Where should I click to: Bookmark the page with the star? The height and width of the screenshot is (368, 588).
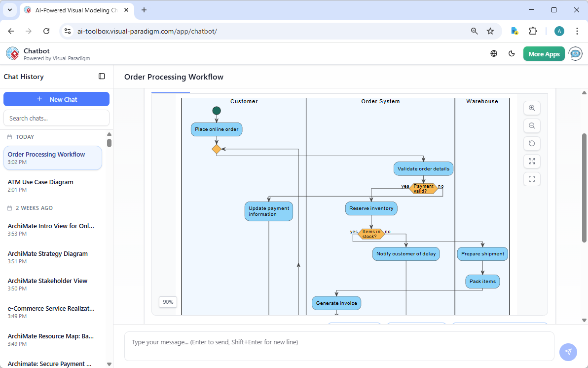pyautogui.click(x=490, y=31)
